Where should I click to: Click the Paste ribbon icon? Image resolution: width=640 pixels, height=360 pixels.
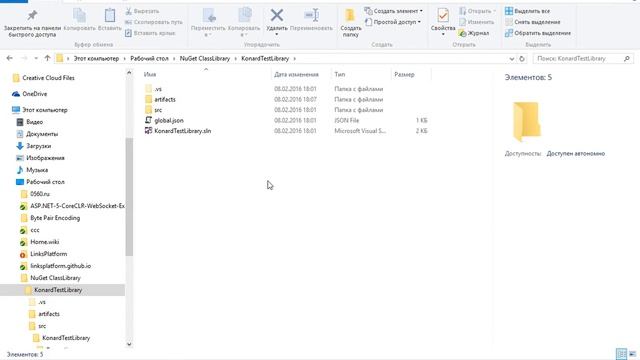(110, 16)
